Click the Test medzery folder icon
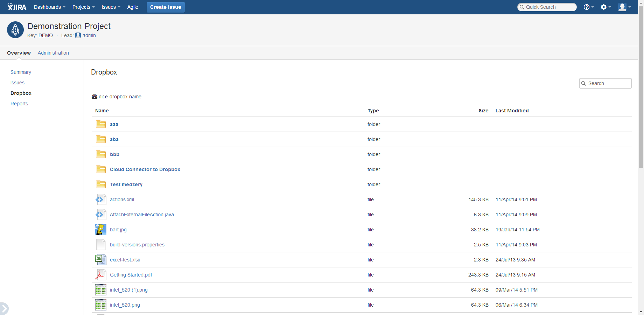 pyautogui.click(x=101, y=184)
